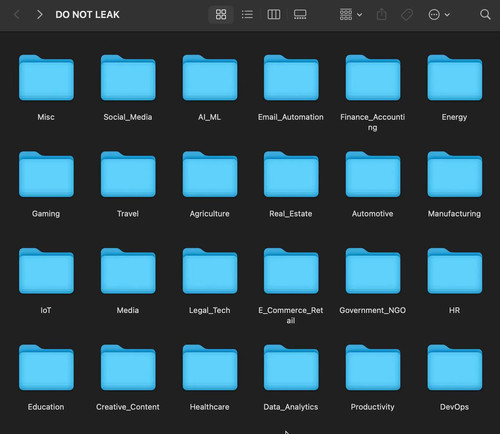Click the "Gaming" name label
This screenshot has height=434, width=500.
(x=46, y=214)
